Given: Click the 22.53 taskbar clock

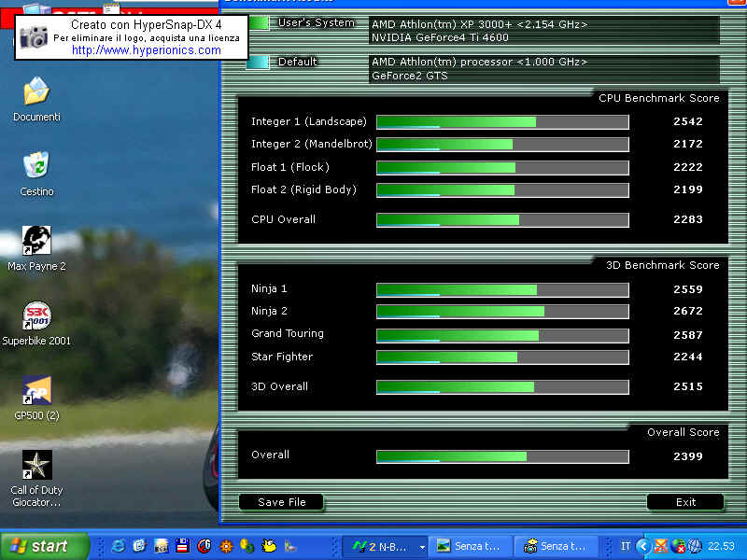Looking at the screenshot, I should click(721, 546).
